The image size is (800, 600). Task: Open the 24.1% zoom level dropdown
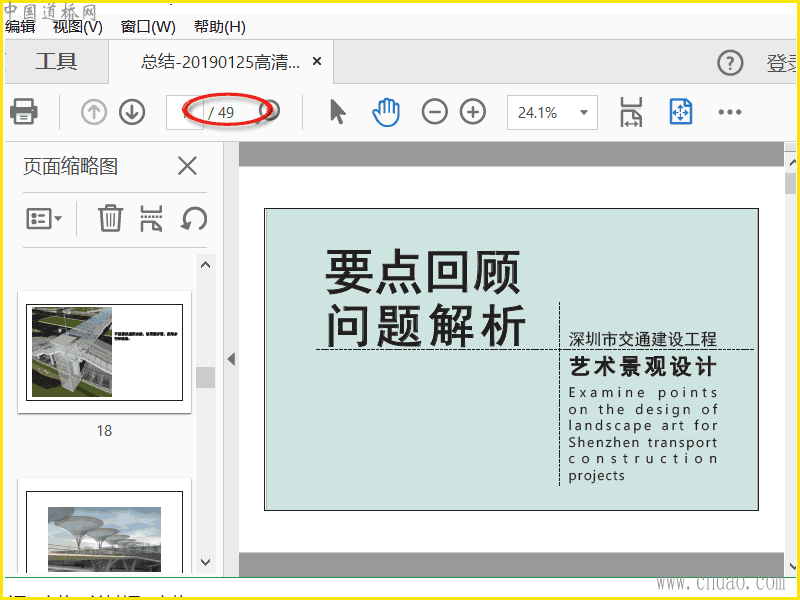click(552, 112)
